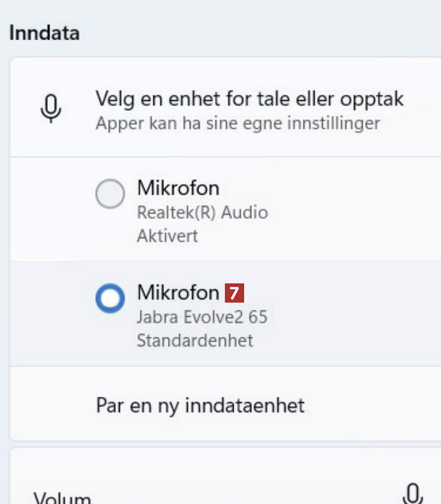The height and width of the screenshot is (504, 441).
Task: Click the "Inndata" section heading
Action: click(44, 32)
